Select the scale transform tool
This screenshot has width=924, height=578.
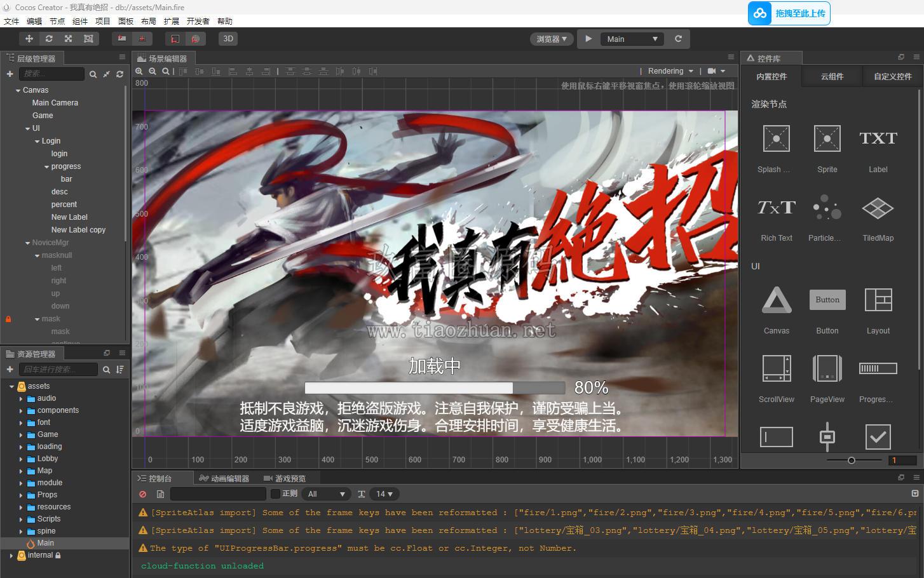tap(69, 39)
